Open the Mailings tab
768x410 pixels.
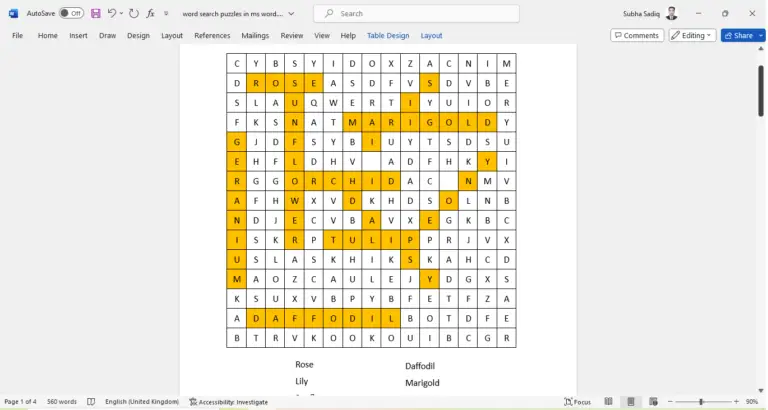coord(255,35)
